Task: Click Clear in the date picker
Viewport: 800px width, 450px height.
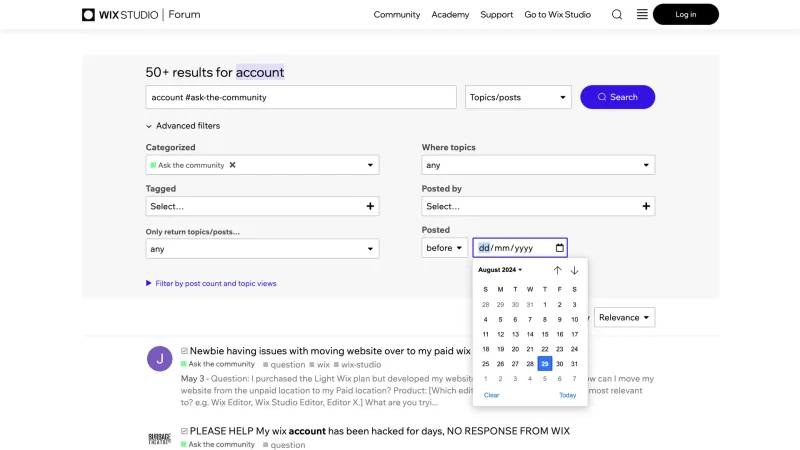Action: [491, 395]
